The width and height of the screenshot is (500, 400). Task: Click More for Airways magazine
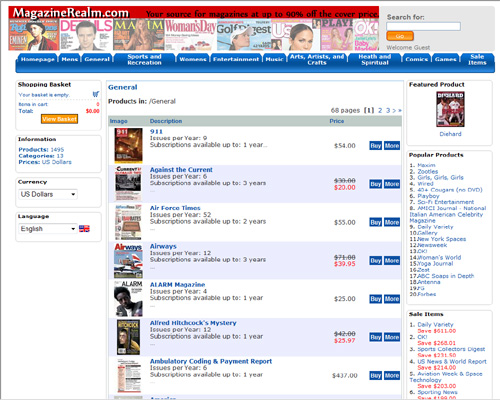[x=392, y=261]
